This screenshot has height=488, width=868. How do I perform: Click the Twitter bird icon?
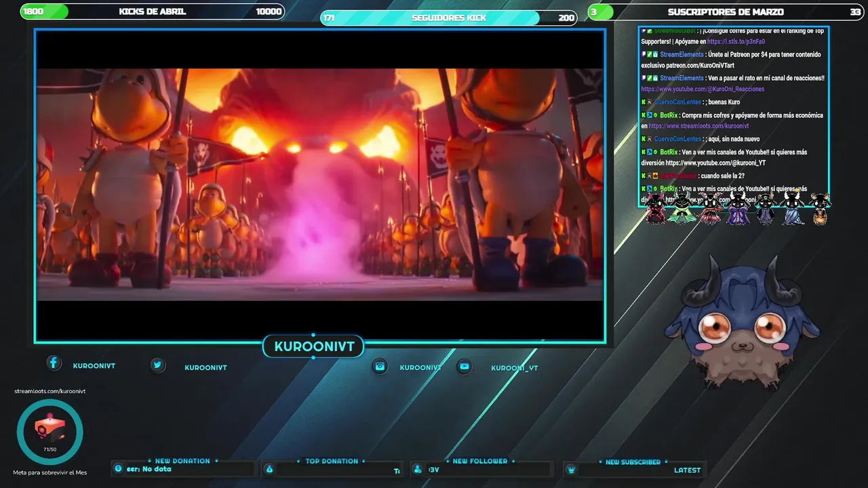[158, 365]
